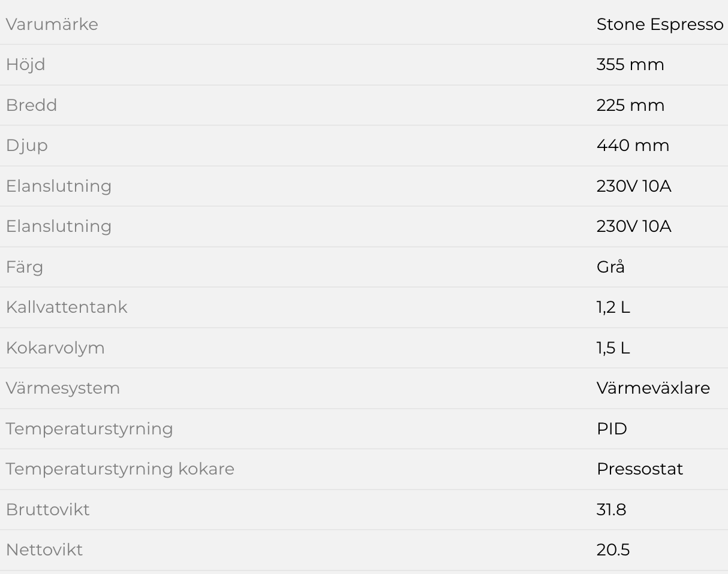Click the Bredd row label
Viewport: 728px width, 574px height.
pos(32,105)
